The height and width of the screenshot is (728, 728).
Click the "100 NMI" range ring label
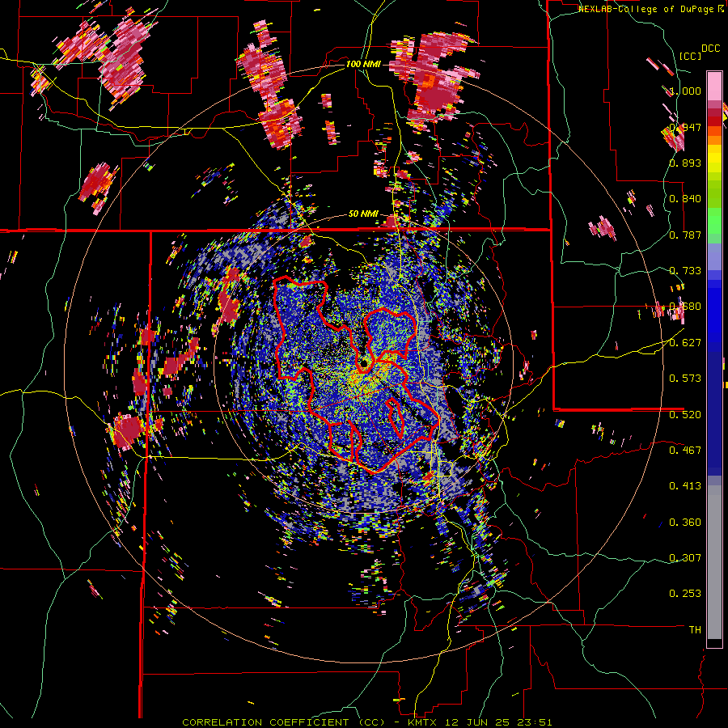(363, 64)
